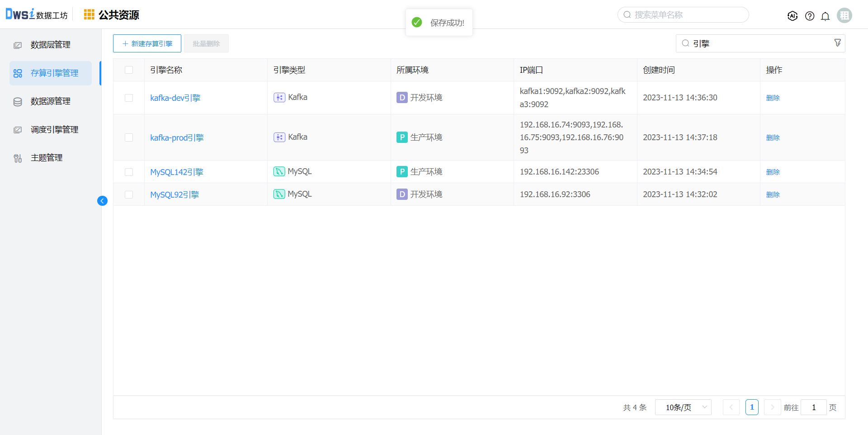Open the help question mark icon
This screenshot has height=435, width=868.
click(x=810, y=16)
